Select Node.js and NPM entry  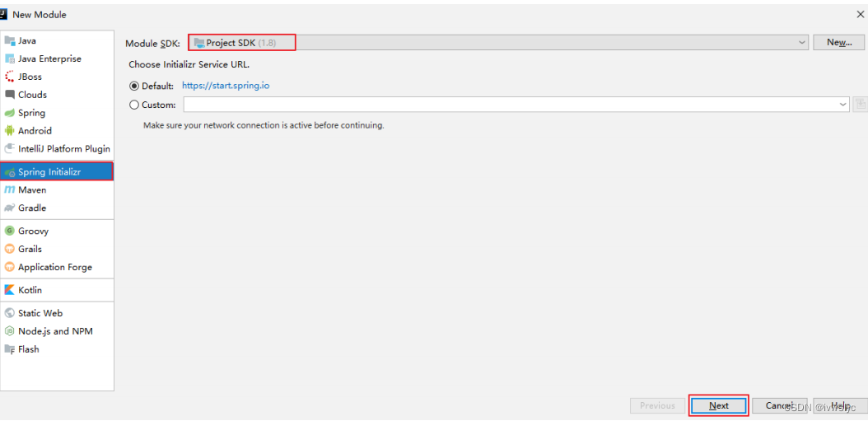(58, 331)
